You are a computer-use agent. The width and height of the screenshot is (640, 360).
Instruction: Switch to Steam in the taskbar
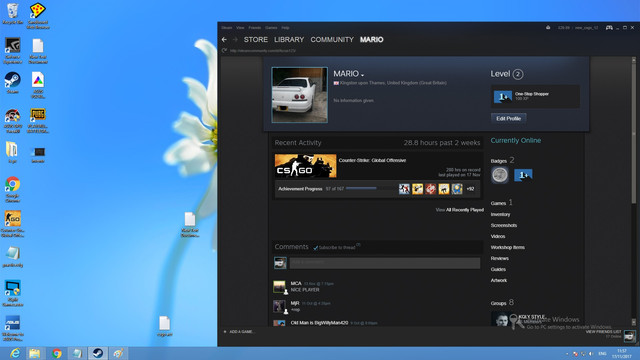point(98,353)
